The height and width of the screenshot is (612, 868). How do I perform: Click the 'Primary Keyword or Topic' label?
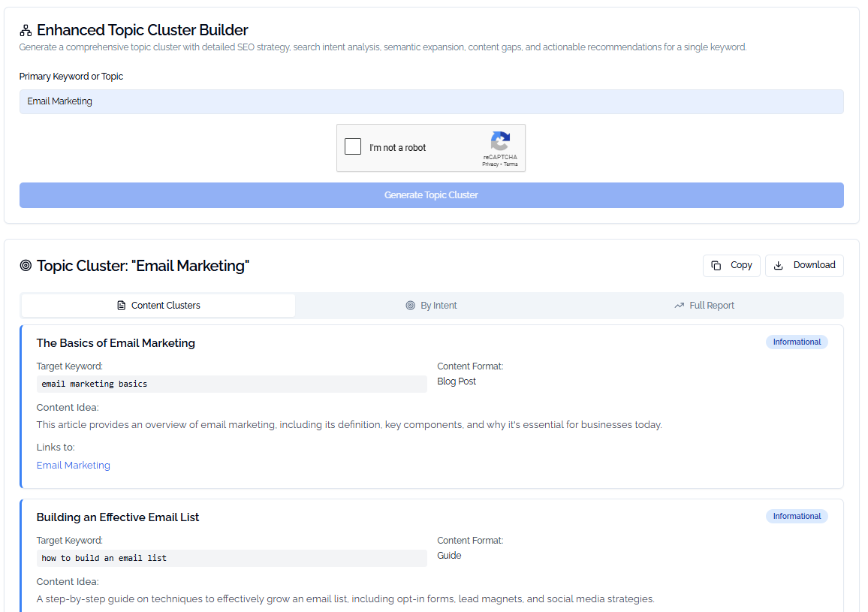coord(71,77)
